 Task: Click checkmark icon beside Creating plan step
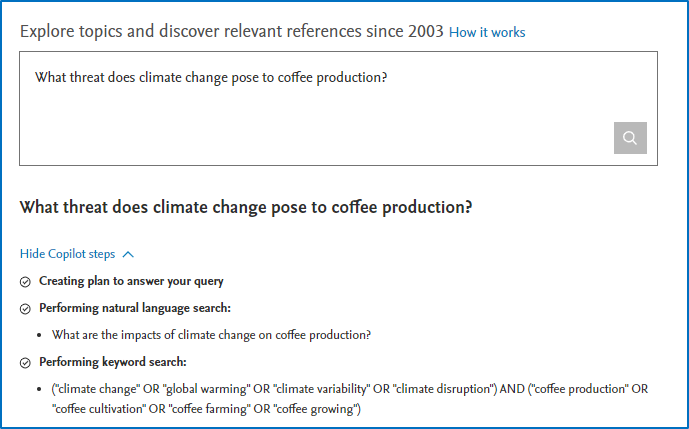click(25, 282)
